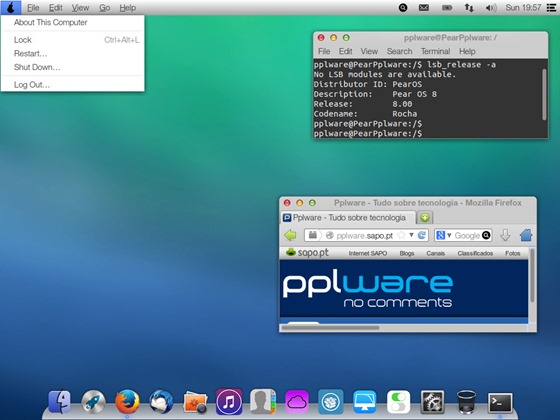The height and width of the screenshot is (420, 560).
Task: Open the Terminal window's Edit menu
Action: tap(345, 51)
